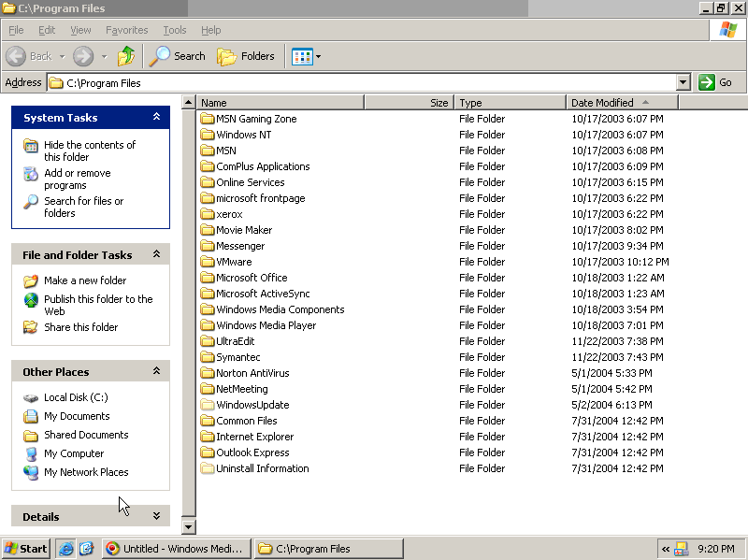Click the Make a new folder icon
Viewport: 748px width, 560px height.
(x=31, y=281)
